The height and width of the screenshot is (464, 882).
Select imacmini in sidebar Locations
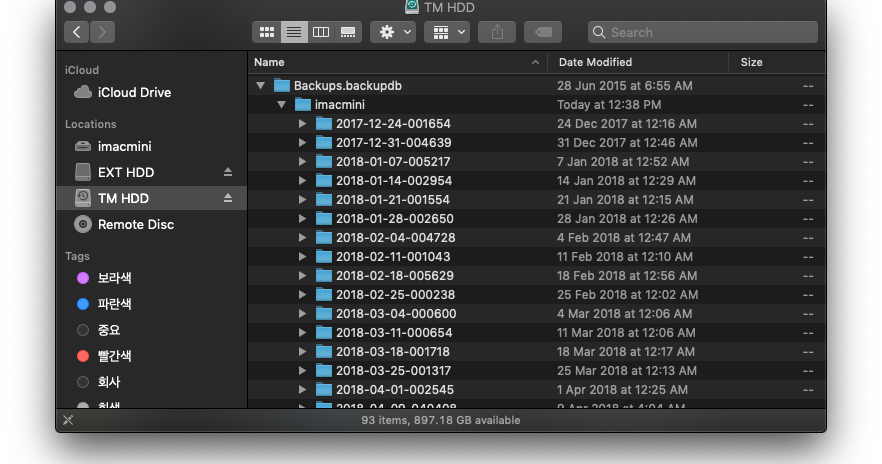click(151, 146)
